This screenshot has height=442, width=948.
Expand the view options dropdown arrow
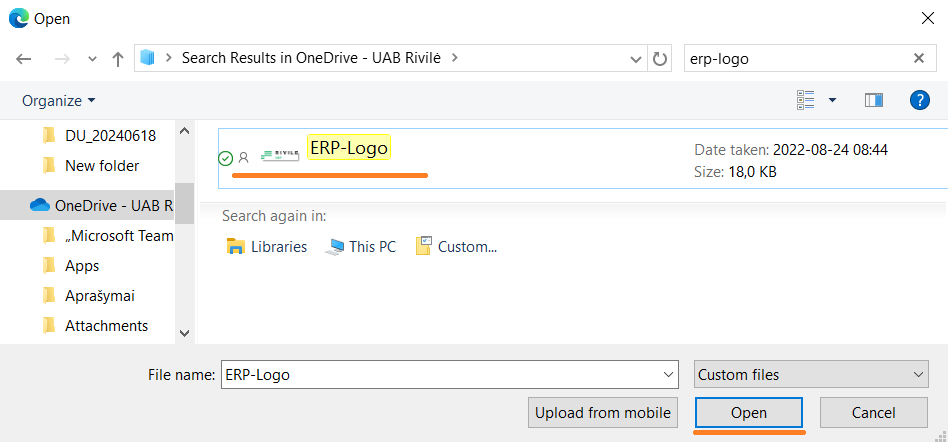(x=832, y=100)
